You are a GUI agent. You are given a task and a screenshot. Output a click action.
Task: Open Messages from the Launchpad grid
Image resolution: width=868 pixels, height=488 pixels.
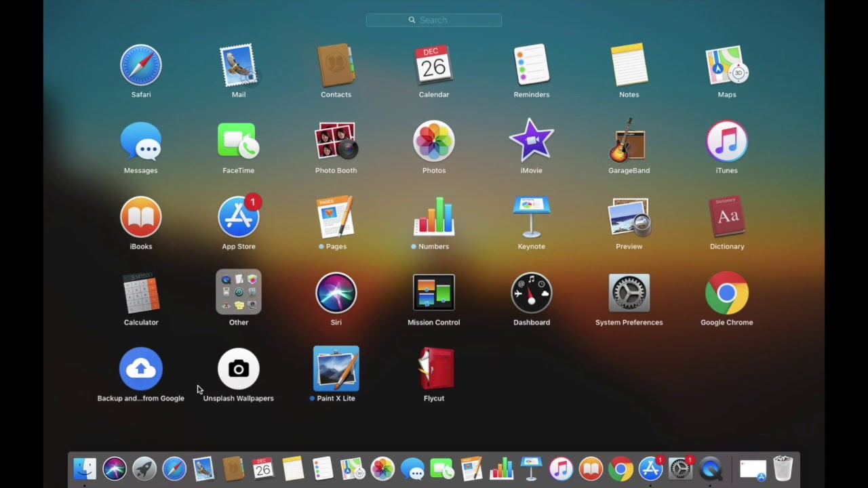pos(141,141)
